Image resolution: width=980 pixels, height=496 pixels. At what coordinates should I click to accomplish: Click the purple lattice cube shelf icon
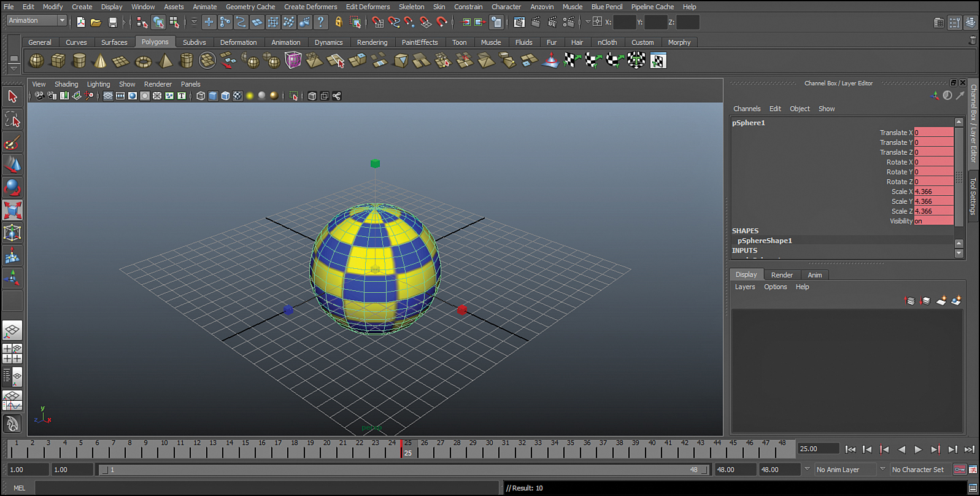point(293,61)
